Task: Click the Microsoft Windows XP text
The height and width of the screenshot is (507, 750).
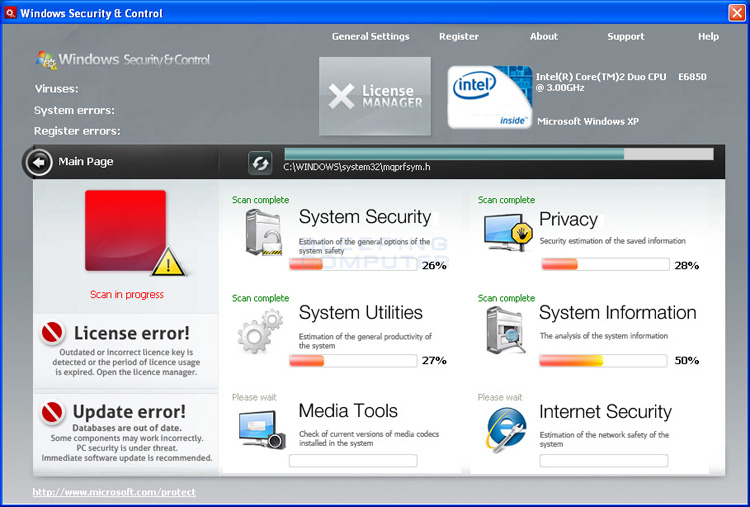Action: tap(588, 121)
